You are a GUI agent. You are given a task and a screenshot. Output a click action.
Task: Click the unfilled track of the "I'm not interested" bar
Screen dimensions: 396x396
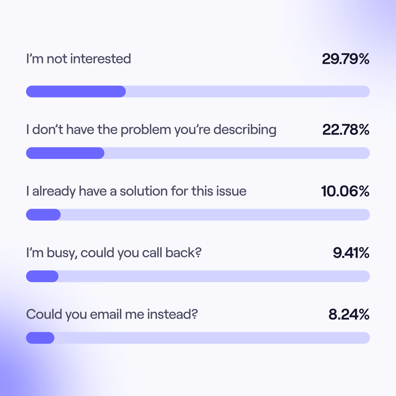point(248,91)
